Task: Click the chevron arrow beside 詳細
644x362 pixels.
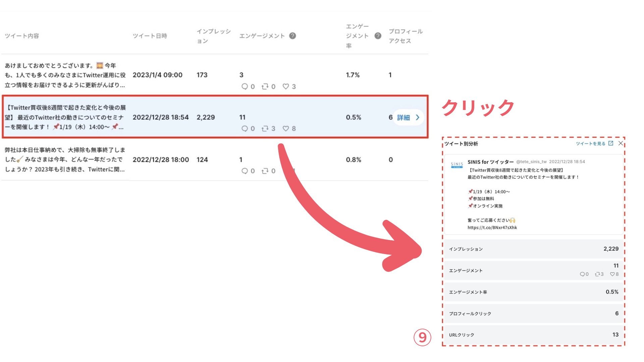Action: click(x=418, y=118)
